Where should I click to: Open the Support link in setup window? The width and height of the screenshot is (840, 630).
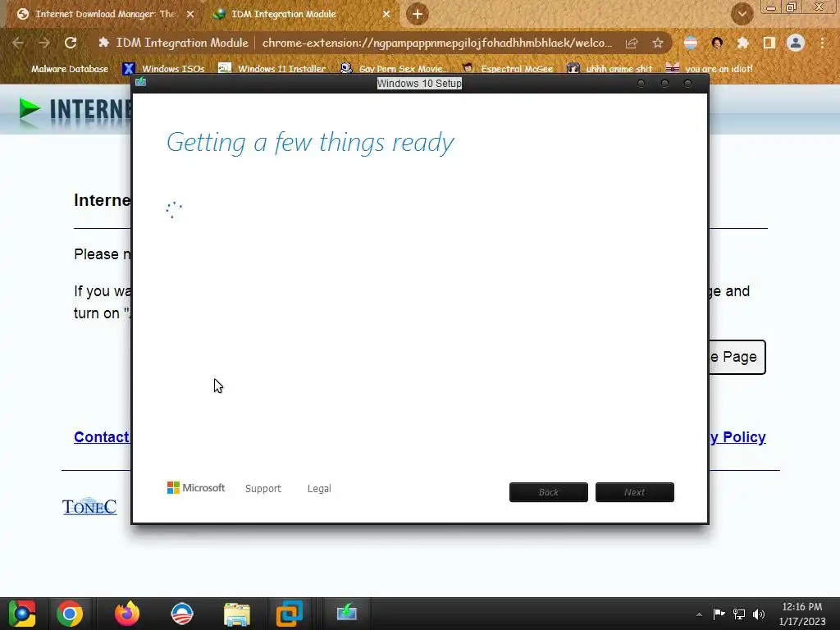pyautogui.click(x=263, y=489)
